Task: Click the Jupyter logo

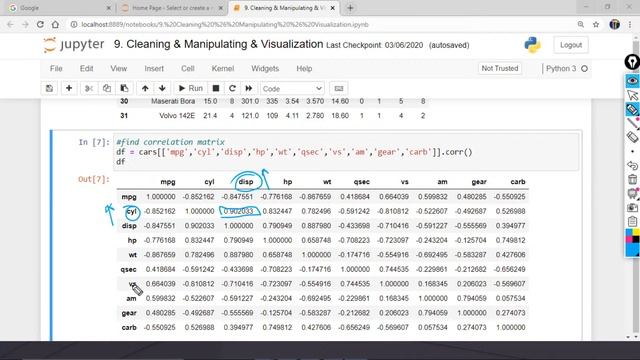Action: (x=74, y=44)
